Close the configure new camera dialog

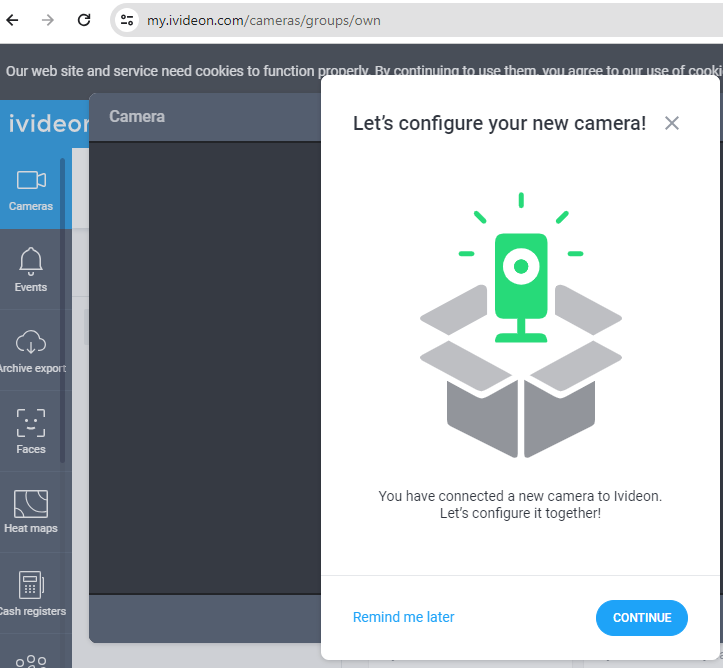[671, 123]
